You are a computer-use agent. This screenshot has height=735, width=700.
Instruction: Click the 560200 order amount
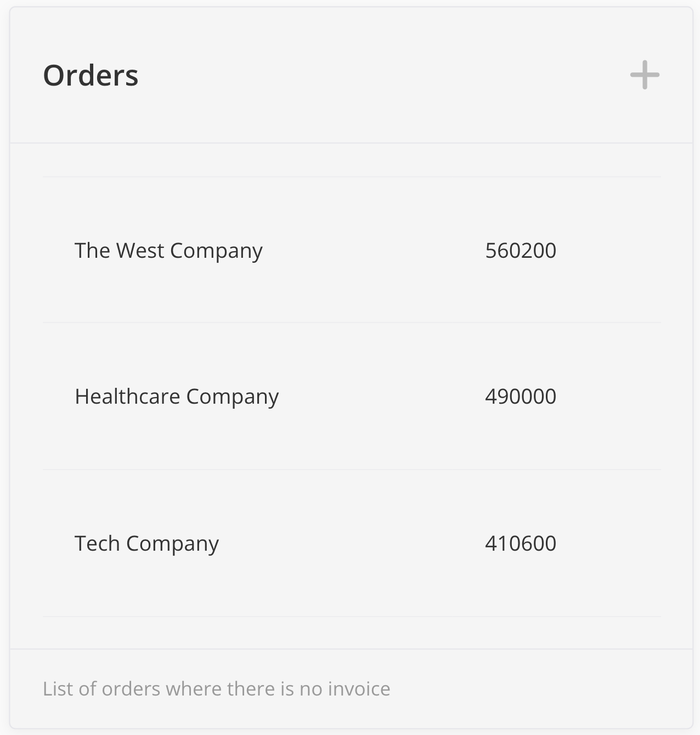521,251
